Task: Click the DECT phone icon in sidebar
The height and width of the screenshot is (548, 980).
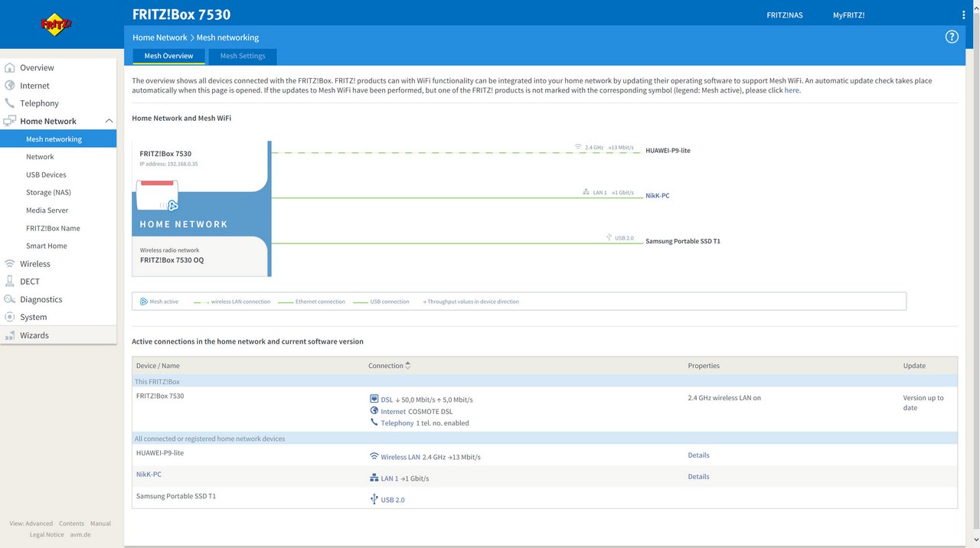Action: click(x=10, y=281)
